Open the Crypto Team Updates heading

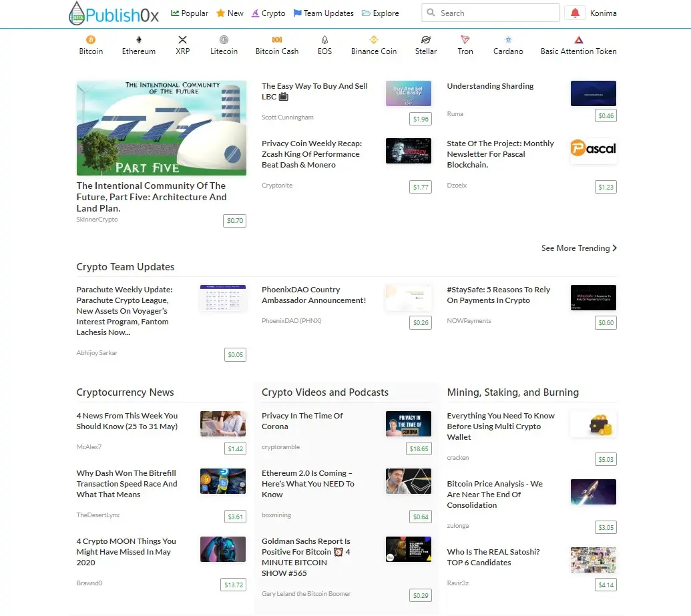pyautogui.click(x=125, y=266)
